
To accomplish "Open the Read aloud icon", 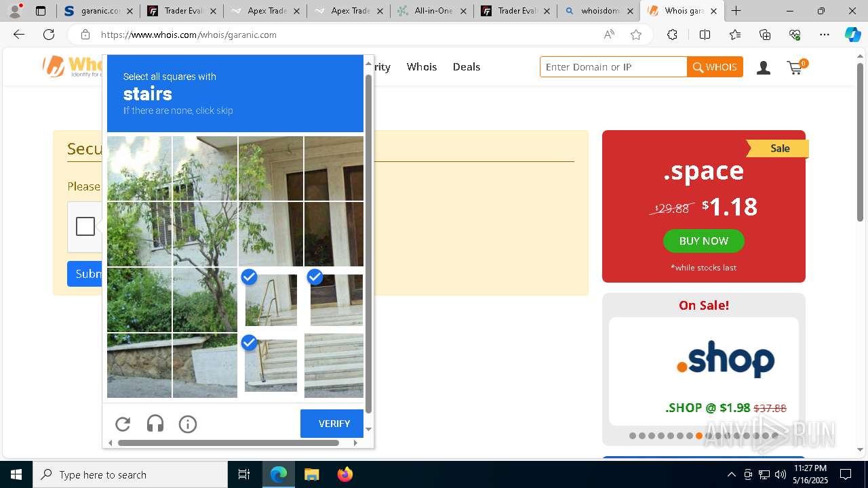I will [x=609, y=35].
